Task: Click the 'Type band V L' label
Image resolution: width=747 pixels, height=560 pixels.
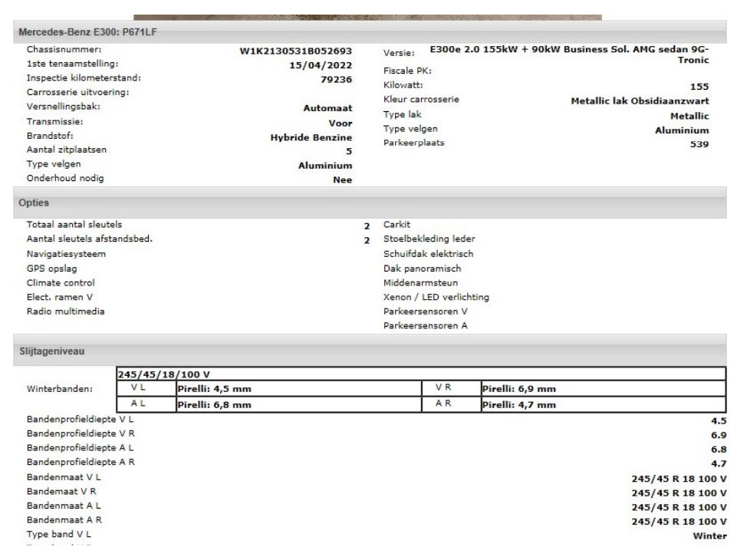Action: tap(58, 534)
